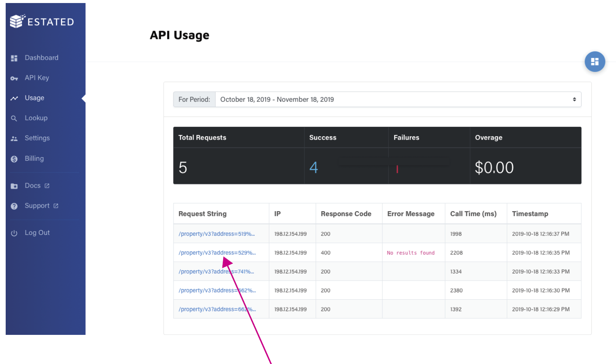Click the Docs folder icon
616x364 pixels.
pos(14,186)
